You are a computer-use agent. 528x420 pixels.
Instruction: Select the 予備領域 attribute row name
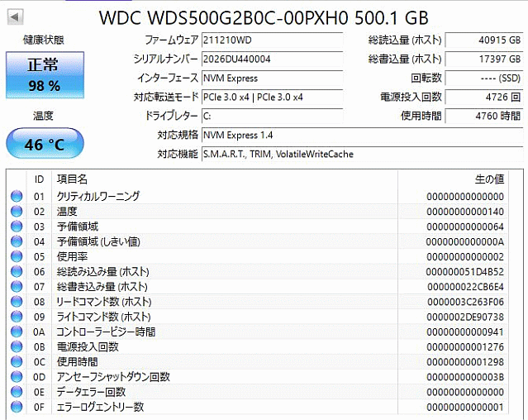click(x=78, y=227)
